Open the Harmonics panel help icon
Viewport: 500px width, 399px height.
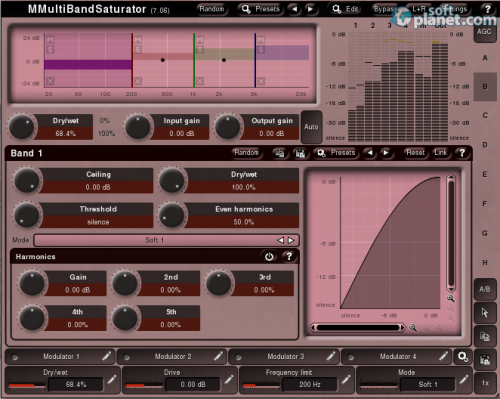[289, 257]
